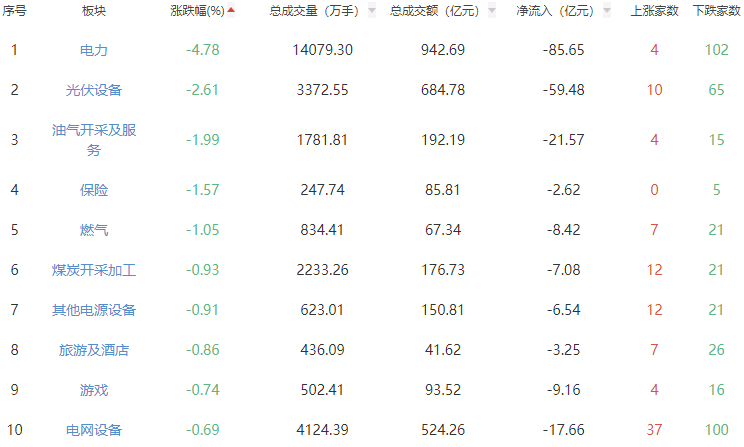The image size is (744, 447).
Task: Click the 序号 column header
Action: (x=14, y=11)
